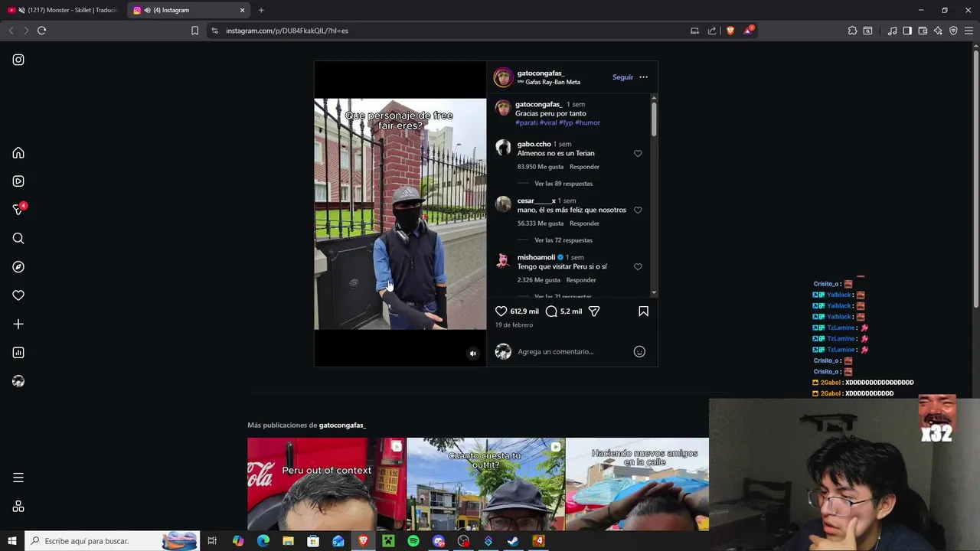Like cesar_____x's comment
This screenshot has width=980, height=551.
[x=638, y=210]
